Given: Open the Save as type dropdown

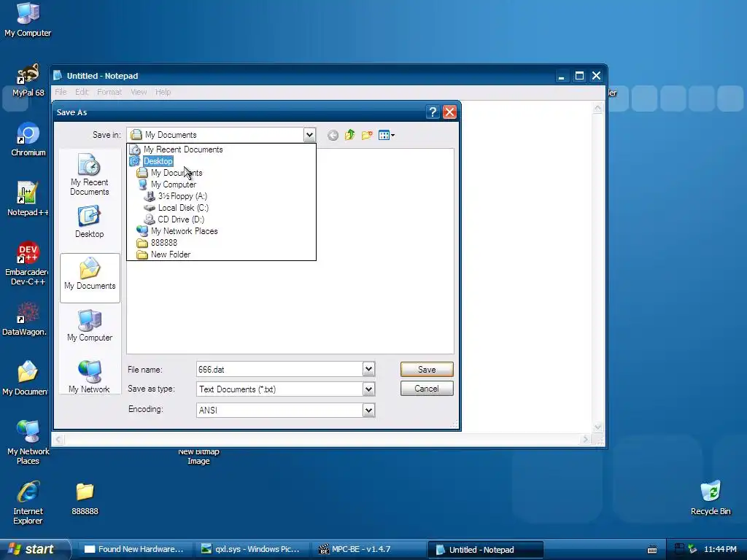Looking at the screenshot, I should (x=368, y=389).
